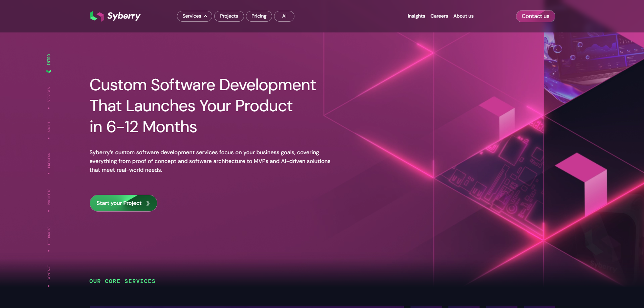Screen dimensions: 644x308
Task: Jump to ABOUT in side navigation
Action: point(49,127)
